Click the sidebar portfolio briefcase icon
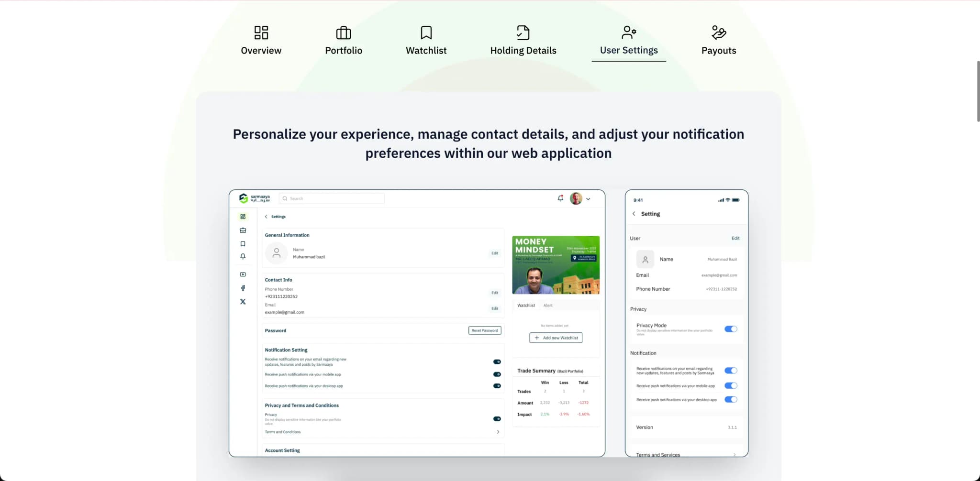The height and width of the screenshot is (481, 980). tap(243, 230)
